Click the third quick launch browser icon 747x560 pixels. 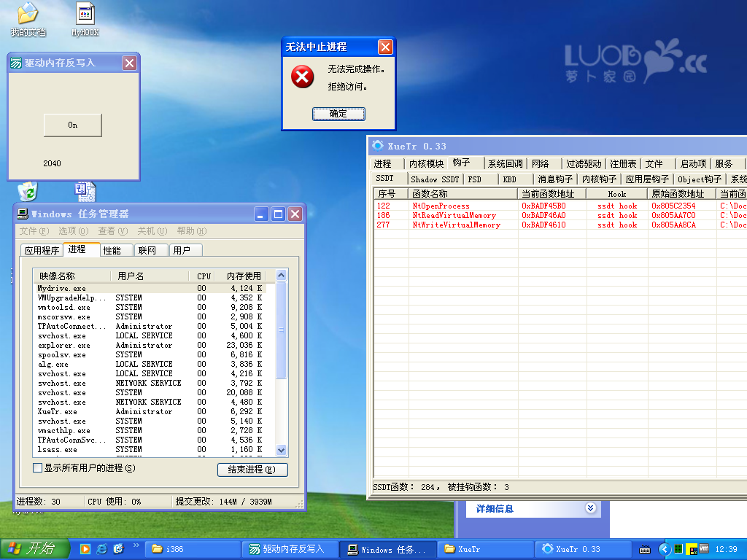118,548
